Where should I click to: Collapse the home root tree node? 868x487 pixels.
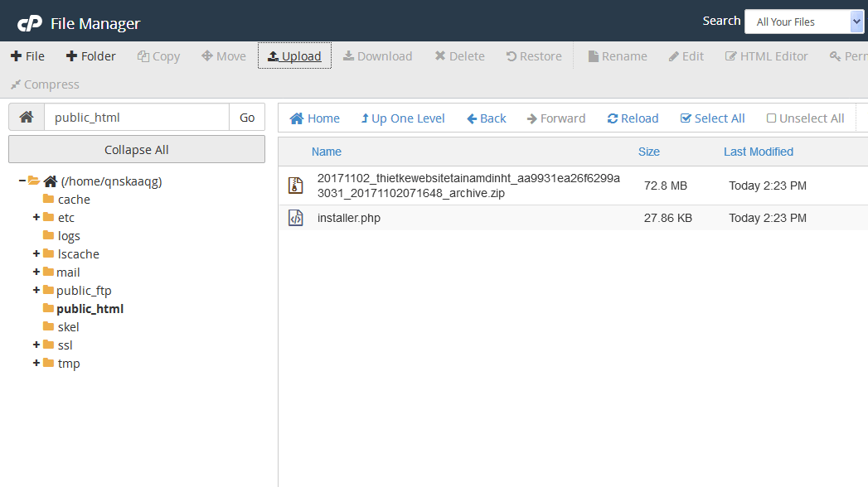(22, 181)
